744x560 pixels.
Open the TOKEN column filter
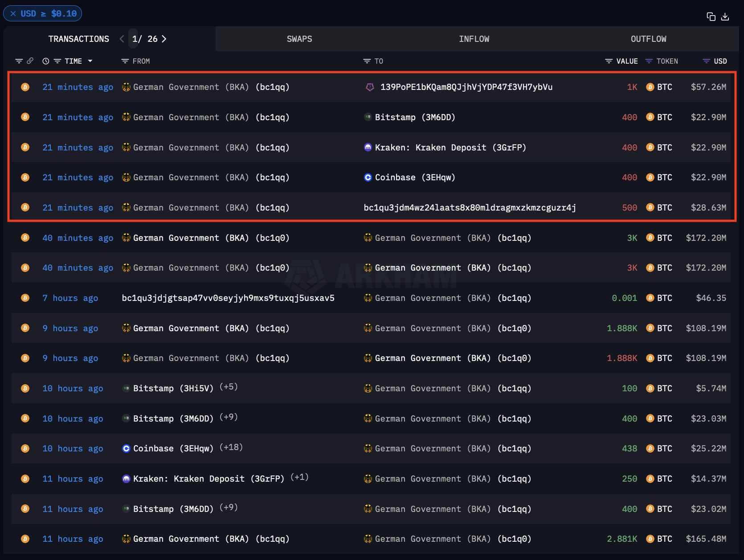[649, 61]
